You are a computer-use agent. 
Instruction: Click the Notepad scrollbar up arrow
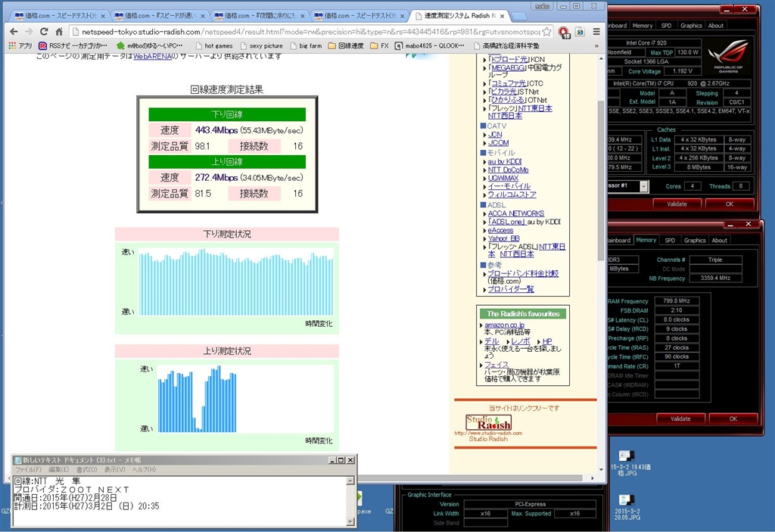click(x=350, y=481)
